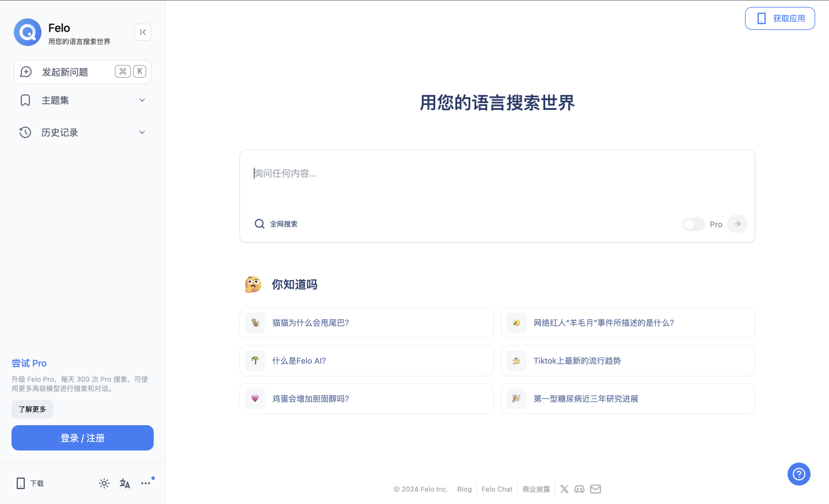Screen dimensions: 829x504
Task: Click the Felo brand name text
Action: pos(59,28)
